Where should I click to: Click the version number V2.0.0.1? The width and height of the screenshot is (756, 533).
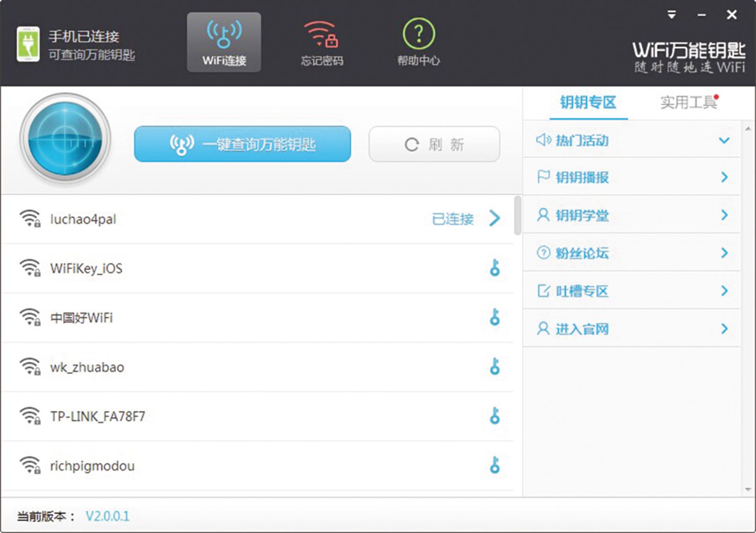pos(107,516)
